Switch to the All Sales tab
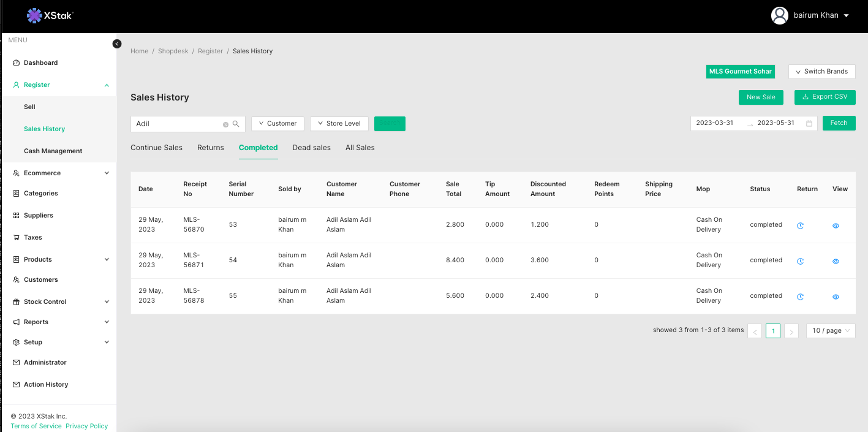Image resolution: width=868 pixels, height=432 pixels. (x=360, y=148)
